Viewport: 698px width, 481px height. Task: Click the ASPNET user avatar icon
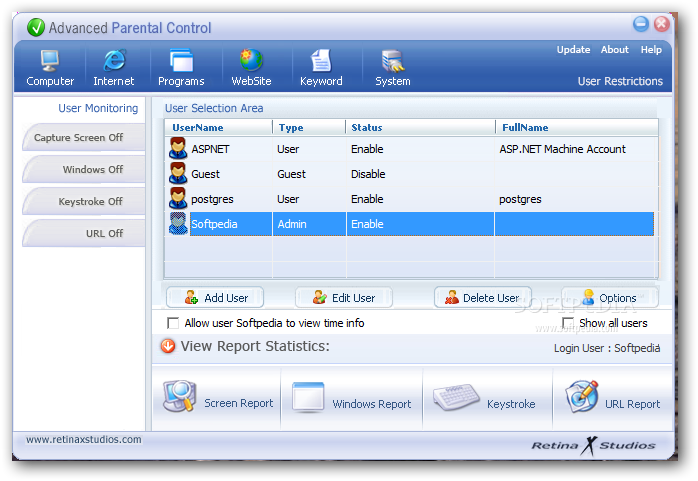coord(178,148)
